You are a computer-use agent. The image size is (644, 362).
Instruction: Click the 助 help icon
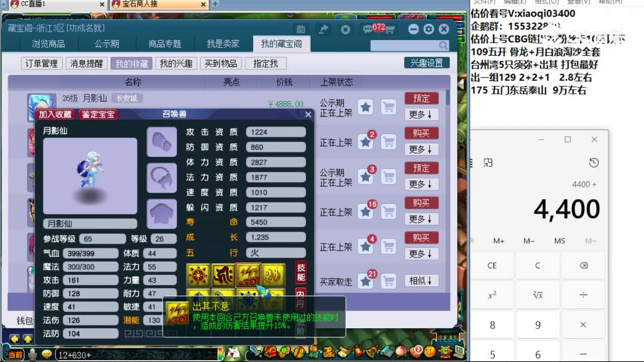(301, 29)
